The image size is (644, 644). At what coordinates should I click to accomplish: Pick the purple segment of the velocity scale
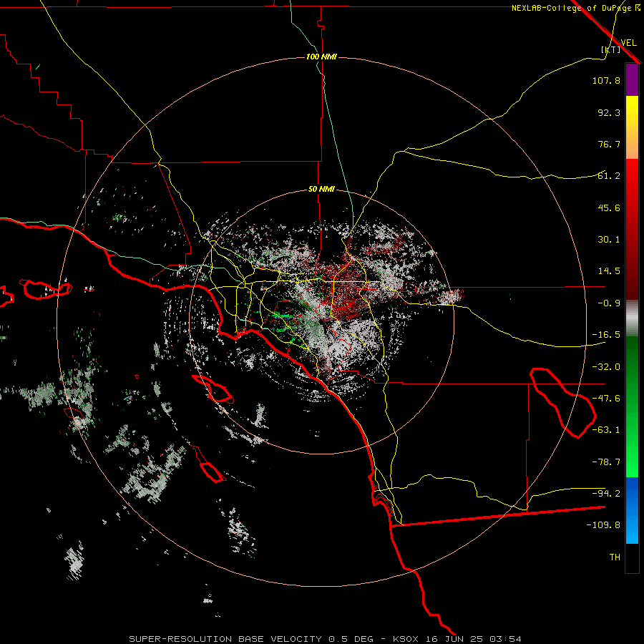(632, 79)
